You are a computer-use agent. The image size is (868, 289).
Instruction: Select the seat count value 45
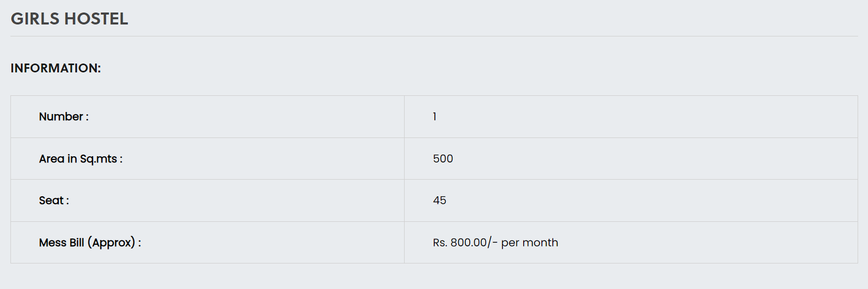click(x=439, y=200)
